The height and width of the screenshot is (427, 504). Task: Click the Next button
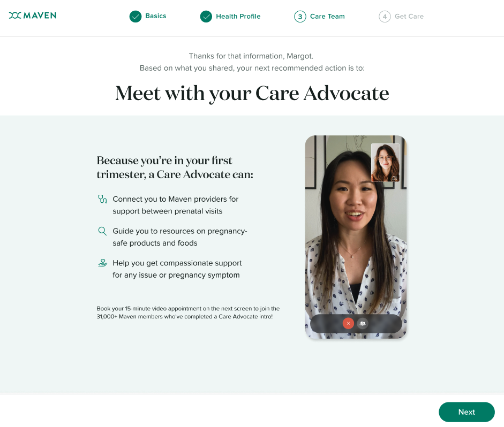[x=467, y=412]
